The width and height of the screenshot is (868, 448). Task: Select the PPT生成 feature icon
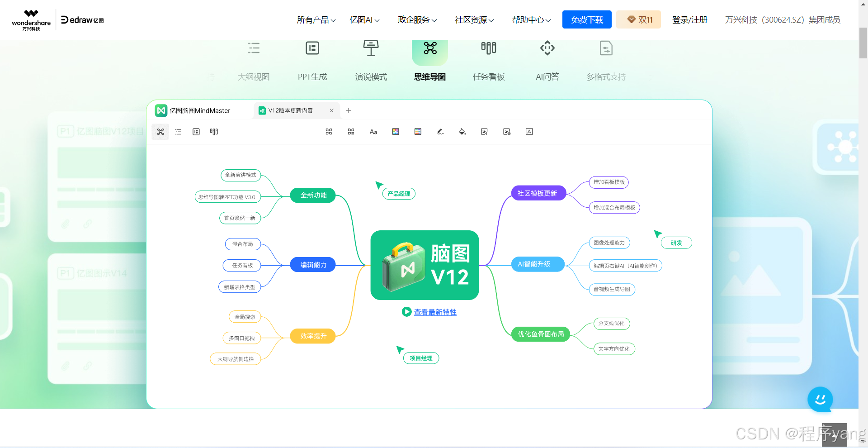pyautogui.click(x=312, y=48)
